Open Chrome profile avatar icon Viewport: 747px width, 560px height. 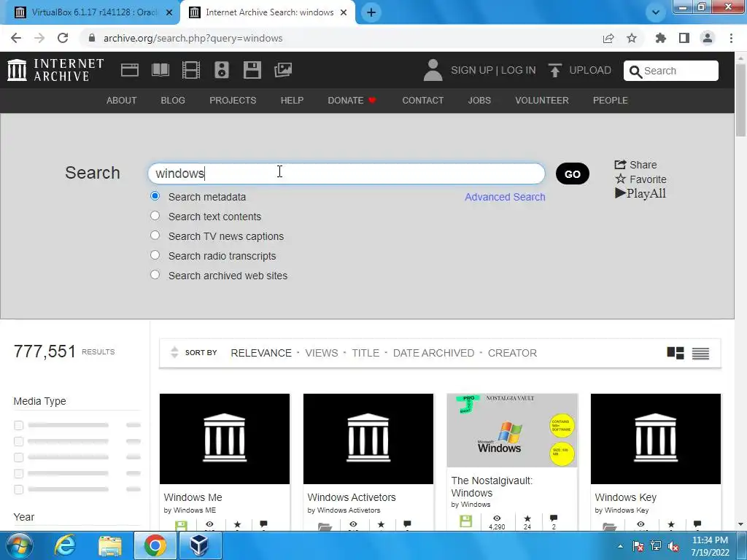708,38
